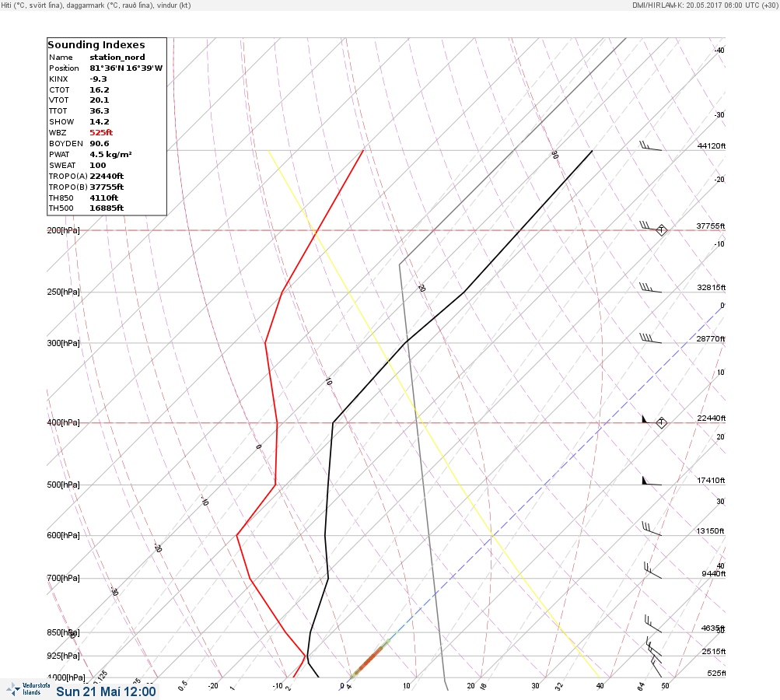Click the 1000[hPa] pressure label
780x700 pixels.
[65, 677]
